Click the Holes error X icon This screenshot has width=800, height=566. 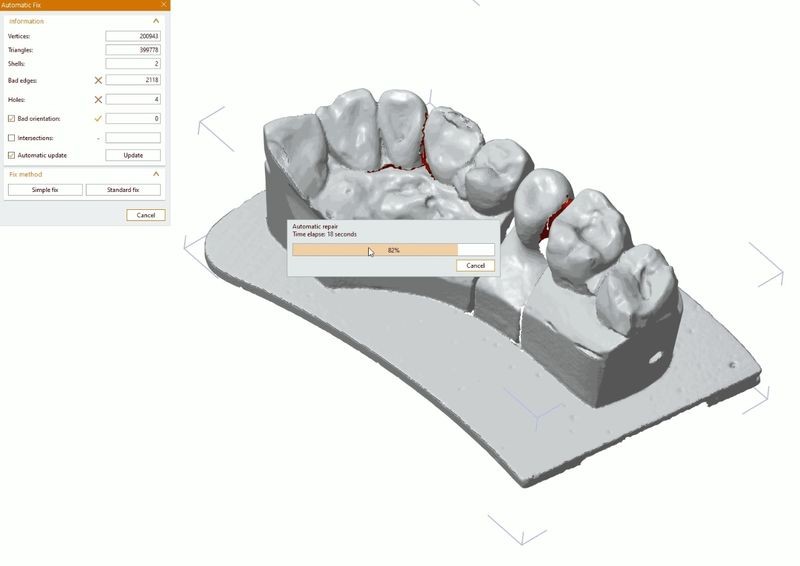[98, 100]
